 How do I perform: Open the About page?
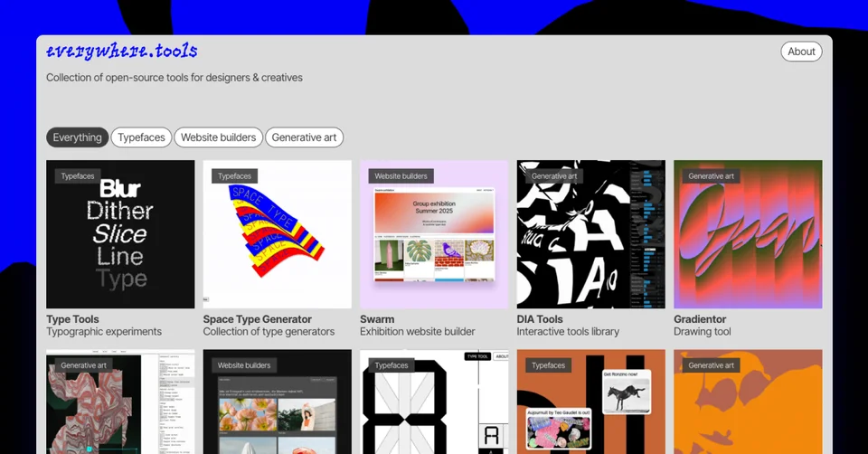pyautogui.click(x=801, y=52)
